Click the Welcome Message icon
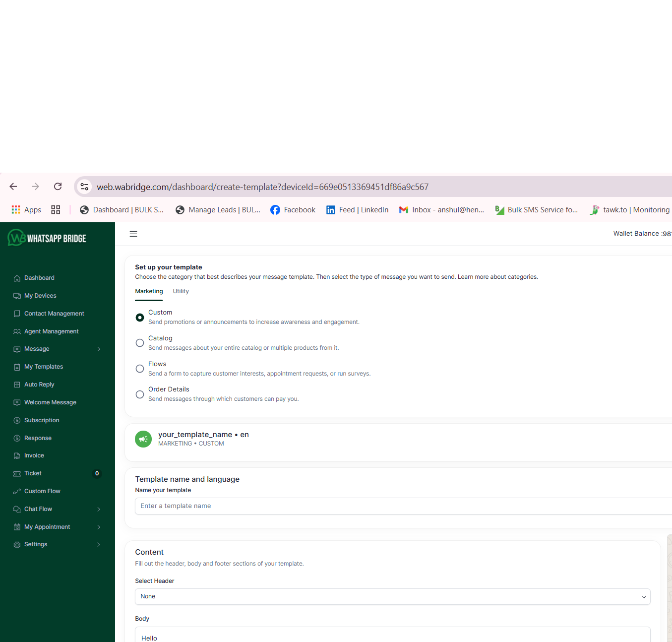The image size is (672, 642). [x=17, y=402]
